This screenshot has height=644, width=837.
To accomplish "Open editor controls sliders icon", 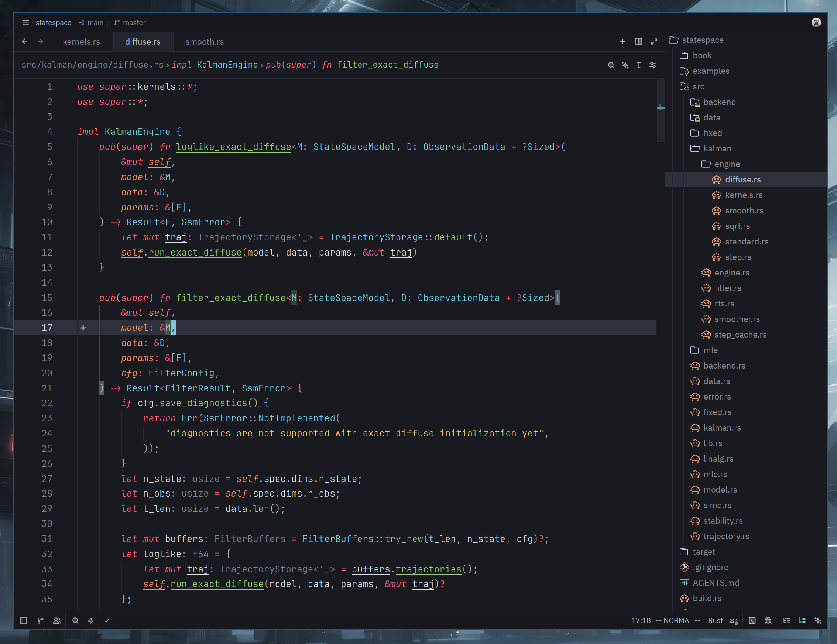I will point(653,65).
